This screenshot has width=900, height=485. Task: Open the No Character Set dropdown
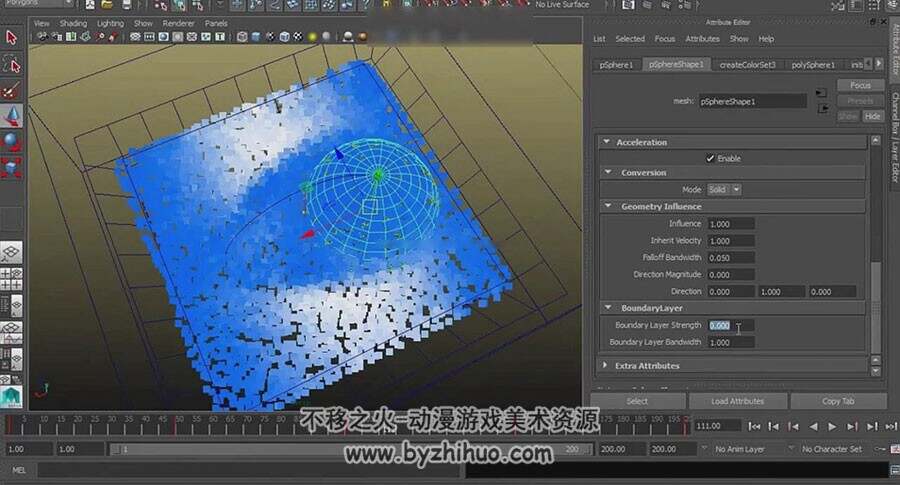(832, 449)
